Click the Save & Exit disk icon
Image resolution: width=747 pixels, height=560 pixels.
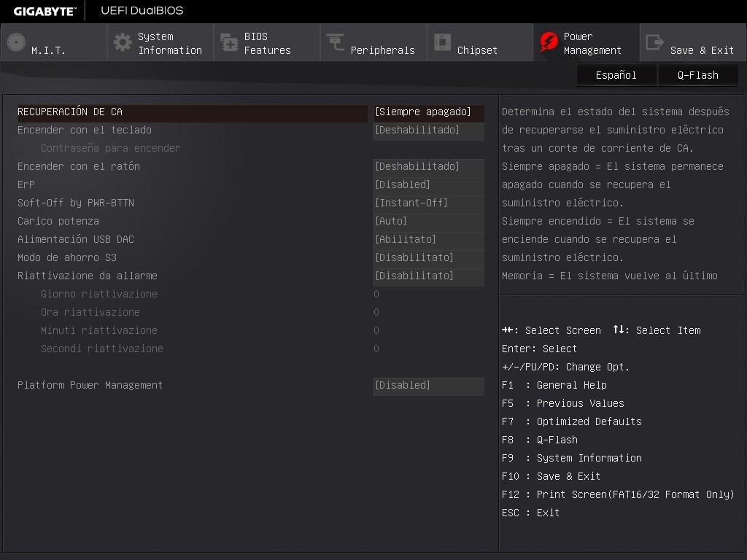pos(655,42)
